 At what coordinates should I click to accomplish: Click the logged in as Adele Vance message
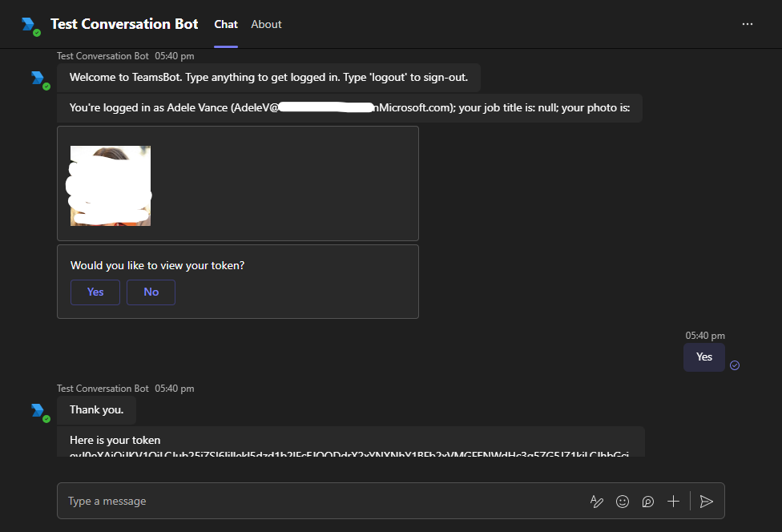(349, 107)
